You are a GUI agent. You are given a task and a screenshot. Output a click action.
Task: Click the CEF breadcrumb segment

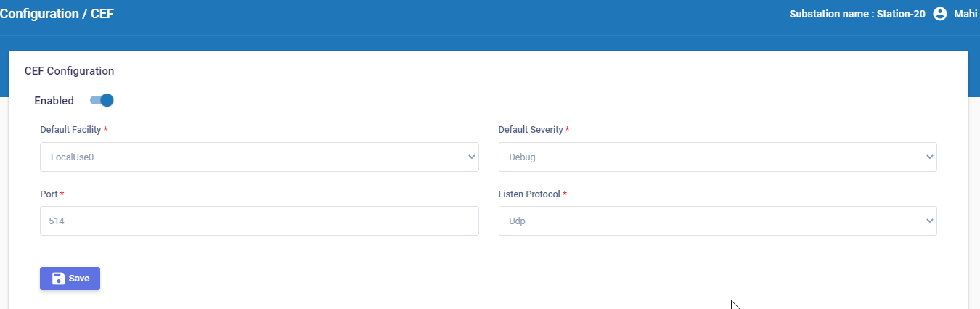102,14
